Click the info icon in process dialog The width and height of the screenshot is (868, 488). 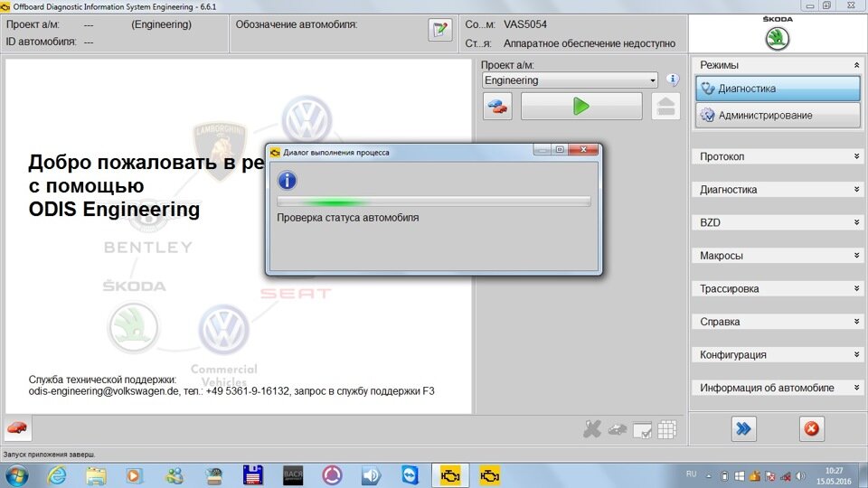pos(287,181)
